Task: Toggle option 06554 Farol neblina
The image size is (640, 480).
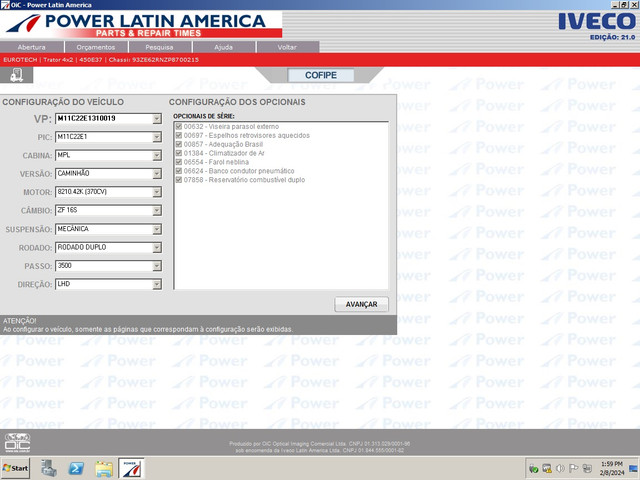Action: (178, 162)
